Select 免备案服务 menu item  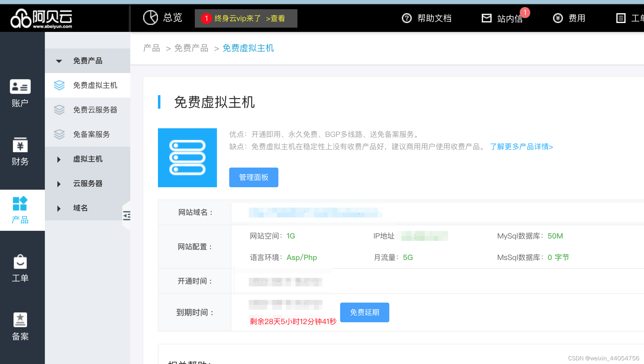pyautogui.click(x=91, y=134)
